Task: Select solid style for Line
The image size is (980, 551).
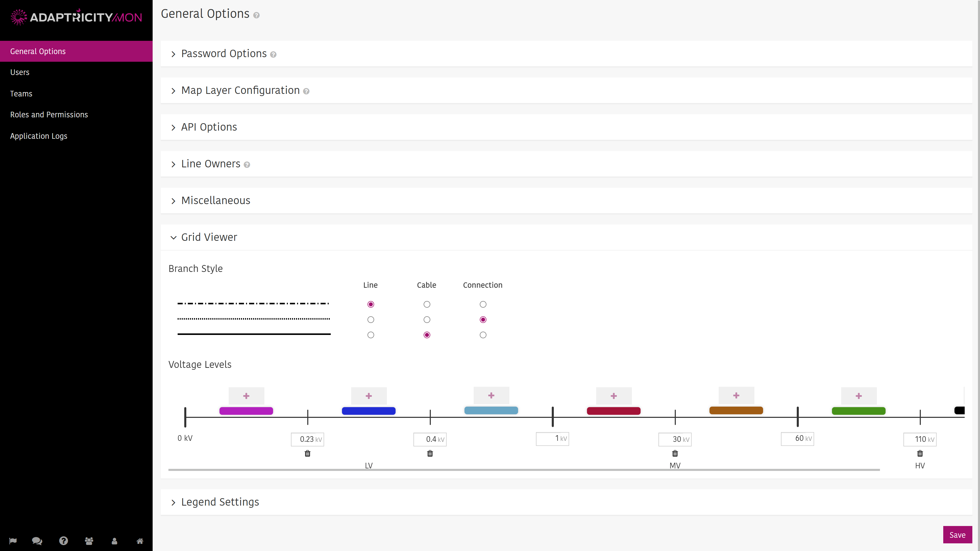Action: pos(371,335)
